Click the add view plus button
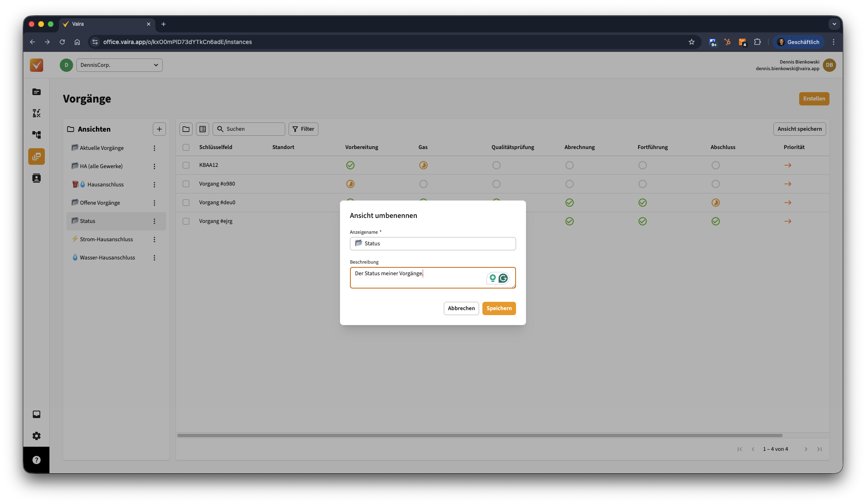This screenshot has width=866, height=504. point(159,129)
